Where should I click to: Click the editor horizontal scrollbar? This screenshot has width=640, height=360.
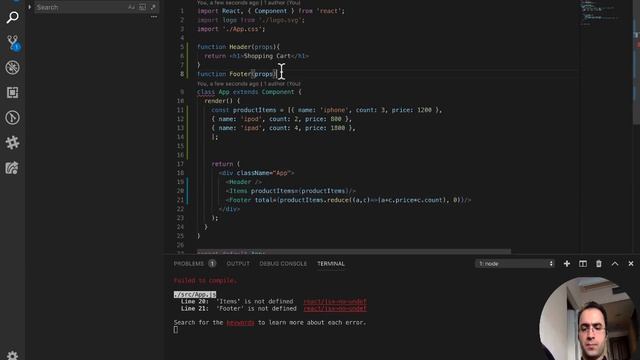[353, 251]
